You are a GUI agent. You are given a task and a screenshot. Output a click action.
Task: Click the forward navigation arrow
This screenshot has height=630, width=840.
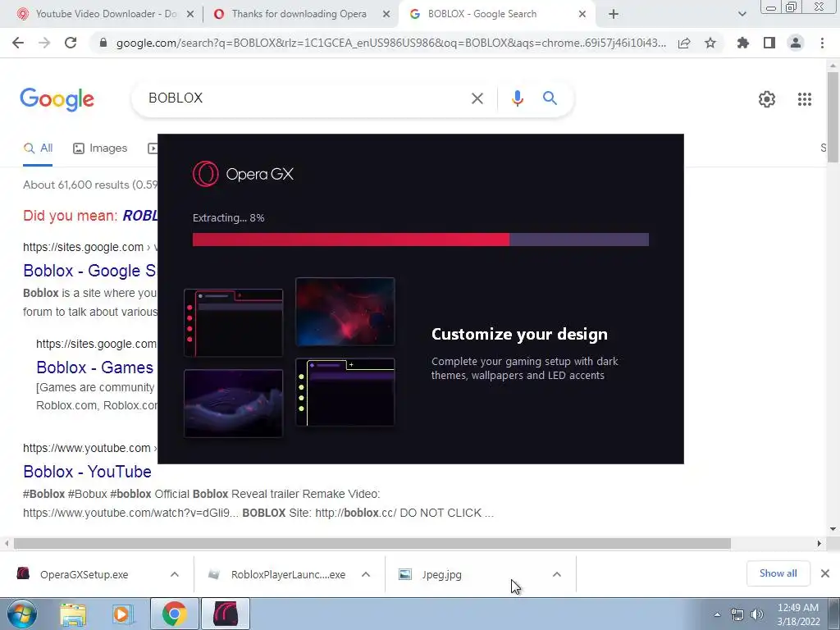click(x=44, y=43)
